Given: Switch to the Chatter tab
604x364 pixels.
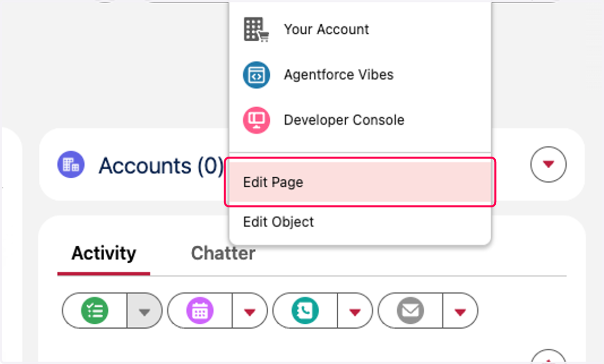Looking at the screenshot, I should [x=223, y=253].
